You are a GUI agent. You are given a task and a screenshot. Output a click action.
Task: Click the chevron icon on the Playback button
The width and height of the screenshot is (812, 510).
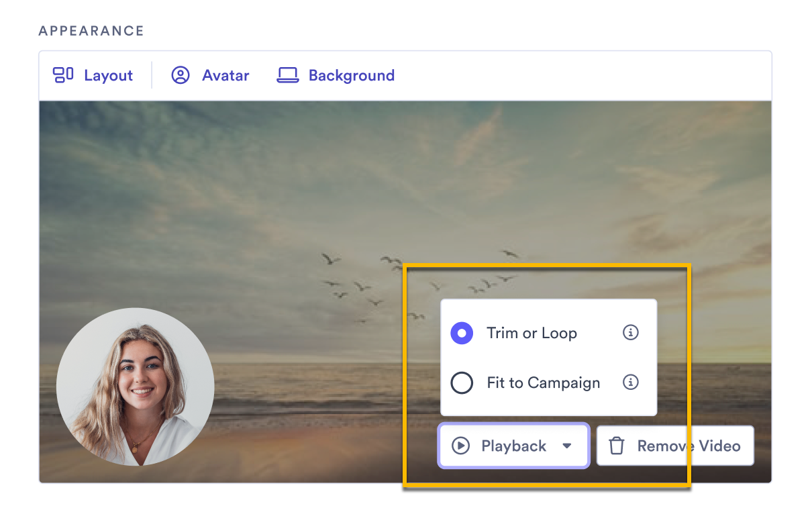[x=568, y=445]
